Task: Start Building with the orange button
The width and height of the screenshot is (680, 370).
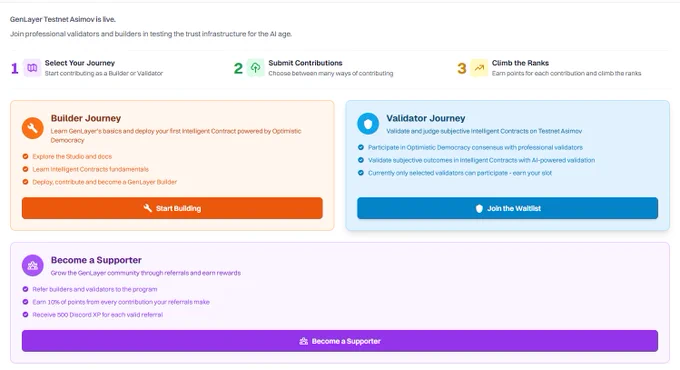Action: [x=172, y=208]
